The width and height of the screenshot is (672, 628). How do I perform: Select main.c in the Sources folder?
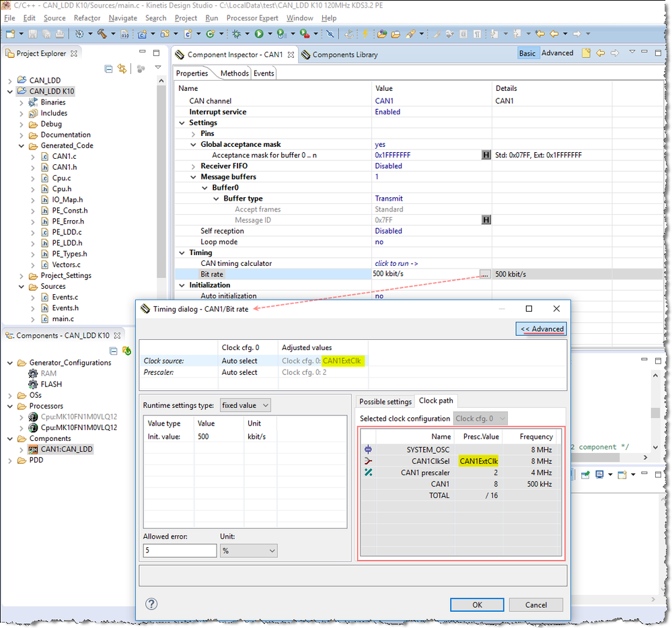coord(63,319)
